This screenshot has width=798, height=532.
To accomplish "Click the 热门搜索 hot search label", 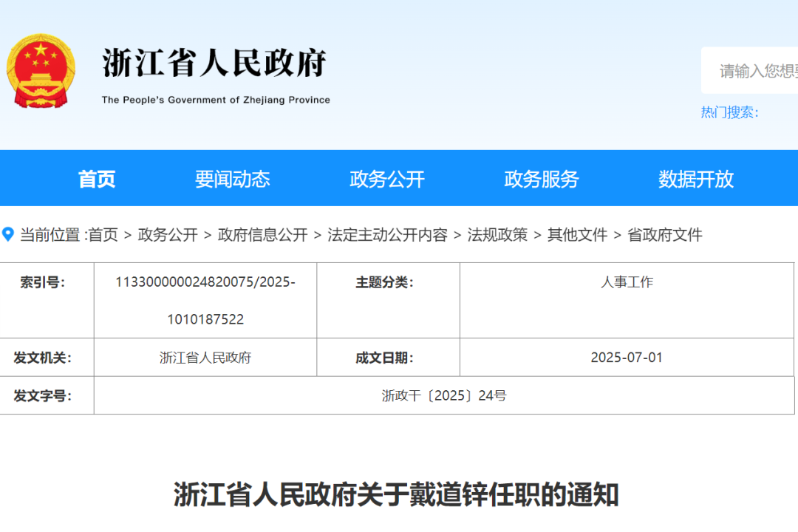I will pos(730,113).
